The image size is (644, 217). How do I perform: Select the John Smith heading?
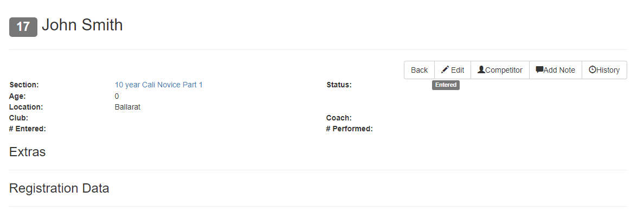point(82,25)
